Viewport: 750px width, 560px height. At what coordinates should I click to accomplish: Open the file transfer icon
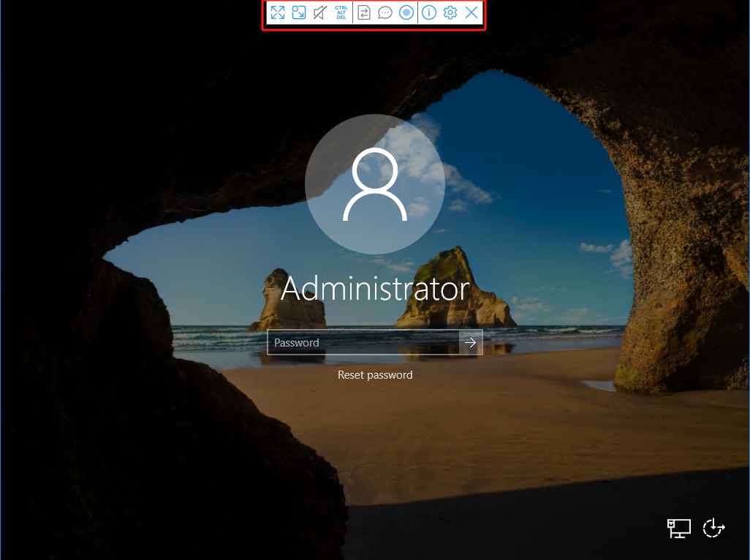click(364, 12)
